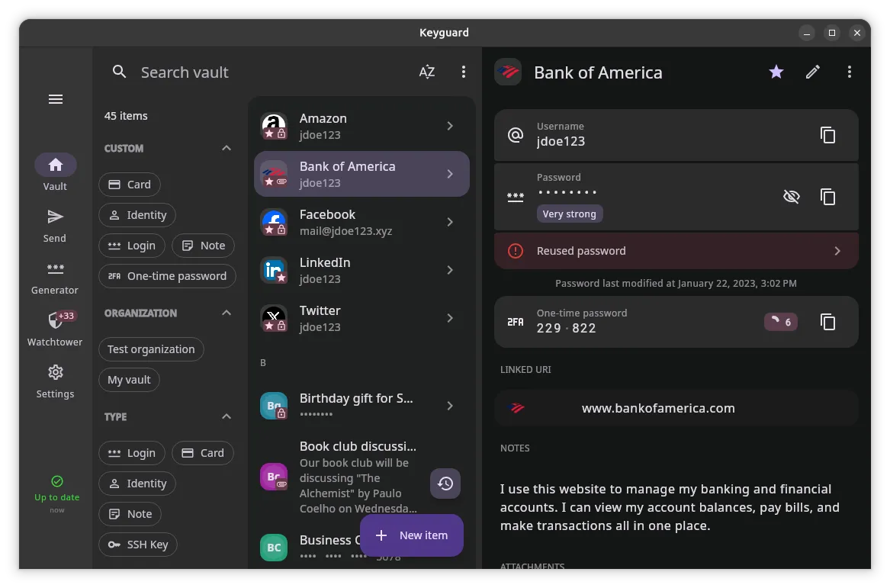Toggle the SSH Key type filter
890x588 pixels.
(138, 545)
